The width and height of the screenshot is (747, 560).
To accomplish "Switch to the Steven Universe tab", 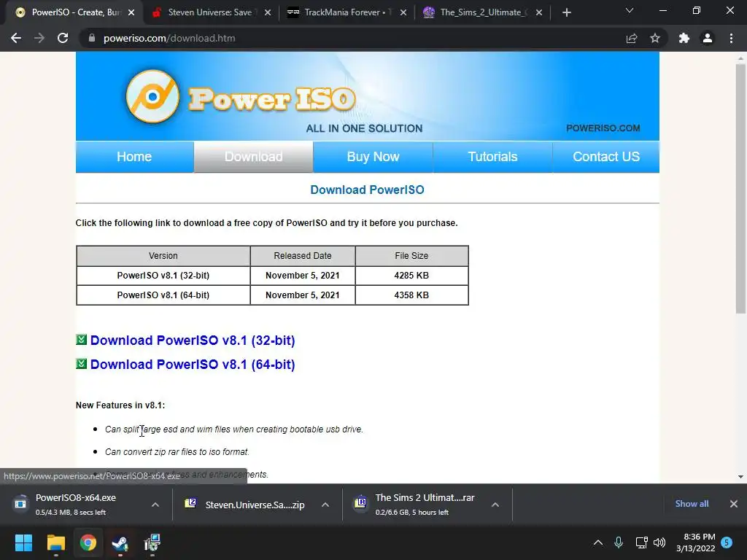I will 210,12.
